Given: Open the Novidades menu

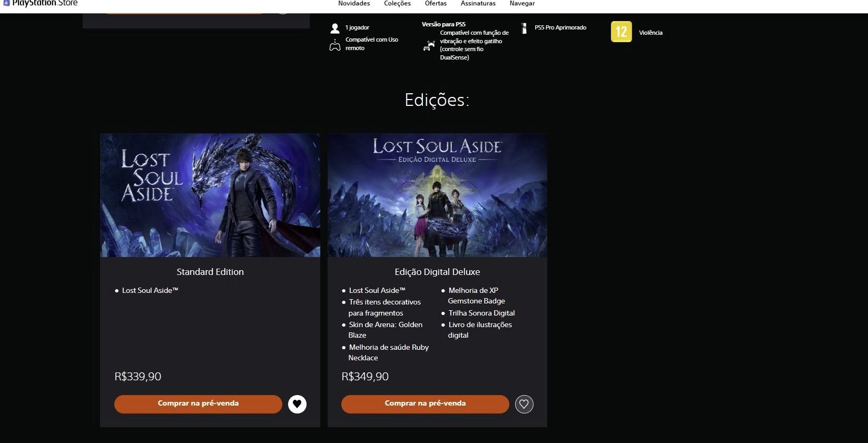Looking at the screenshot, I should point(354,4).
